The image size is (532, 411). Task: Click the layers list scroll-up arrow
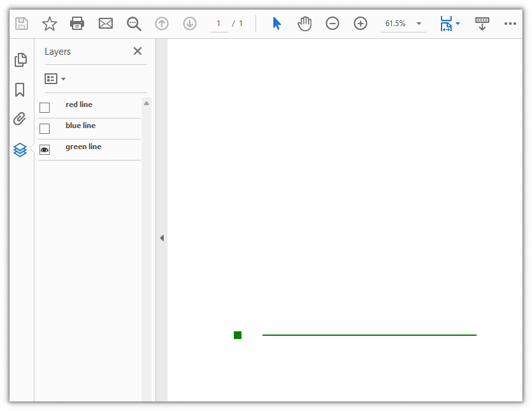[147, 103]
